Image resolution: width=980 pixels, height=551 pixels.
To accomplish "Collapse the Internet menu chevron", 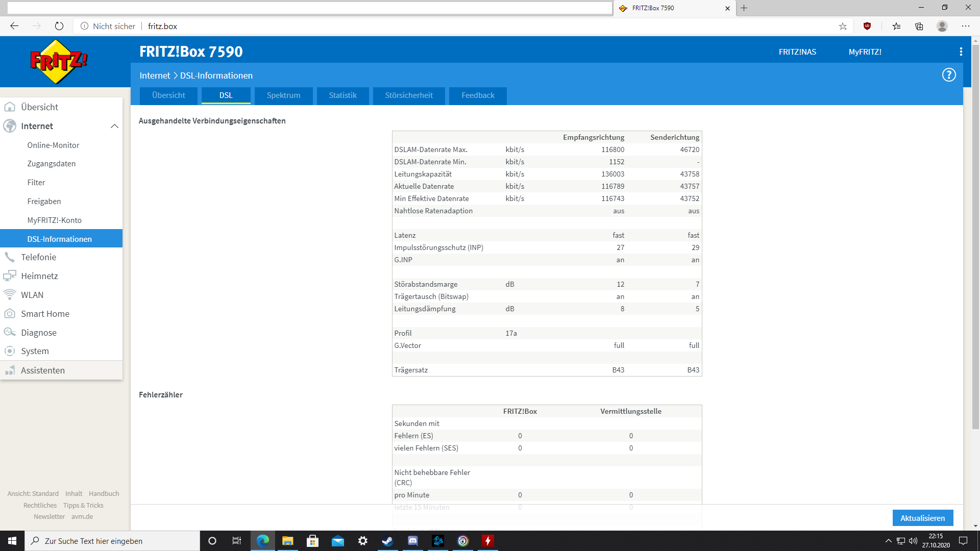I will click(114, 126).
